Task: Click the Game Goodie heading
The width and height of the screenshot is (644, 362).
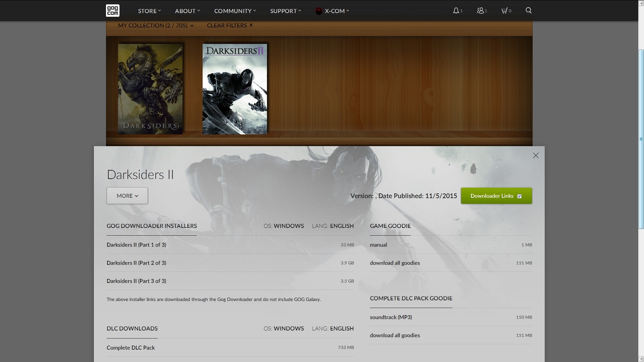Action: pos(390,226)
